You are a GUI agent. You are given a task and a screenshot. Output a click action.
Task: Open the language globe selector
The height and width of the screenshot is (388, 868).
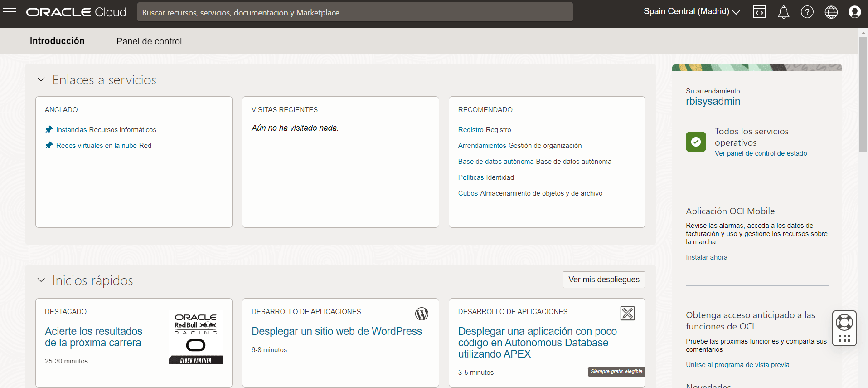[831, 12]
